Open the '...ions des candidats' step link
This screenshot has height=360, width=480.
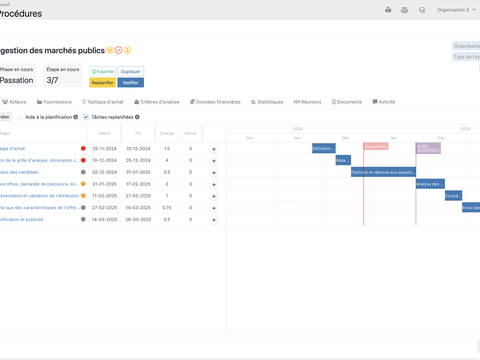click(x=19, y=172)
